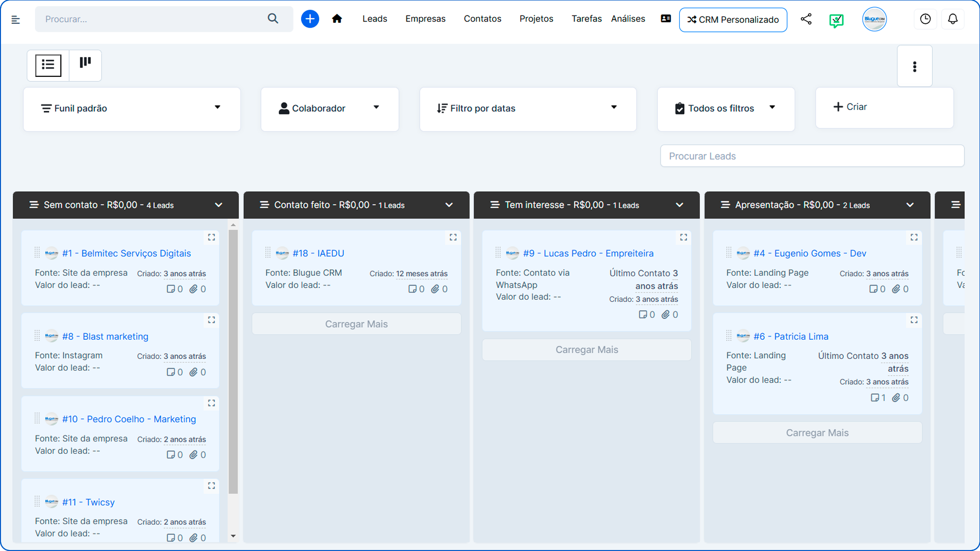Collapse the Sem contato column
The image size is (980, 551).
coord(218,205)
